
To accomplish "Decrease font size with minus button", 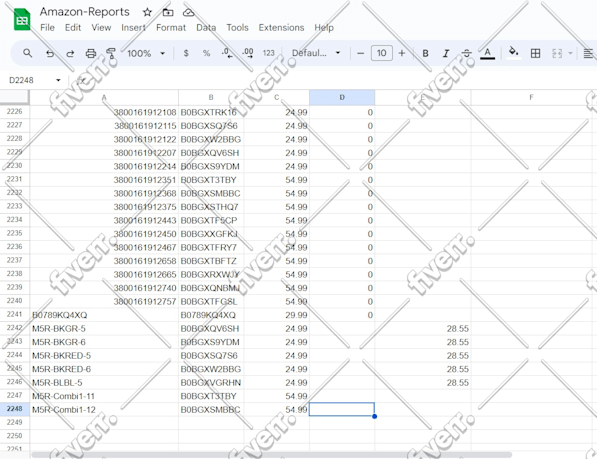I will click(361, 53).
